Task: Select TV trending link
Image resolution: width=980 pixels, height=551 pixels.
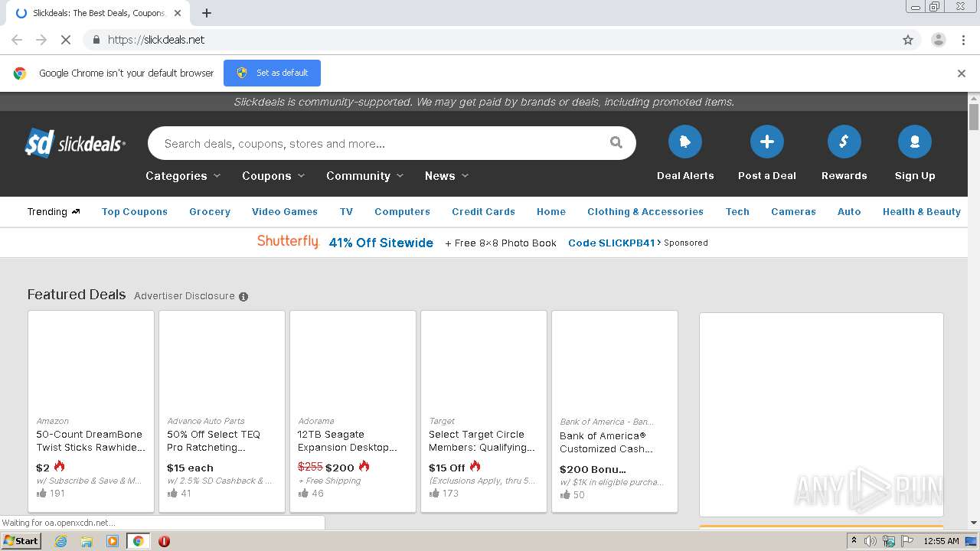Action: pyautogui.click(x=346, y=212)
